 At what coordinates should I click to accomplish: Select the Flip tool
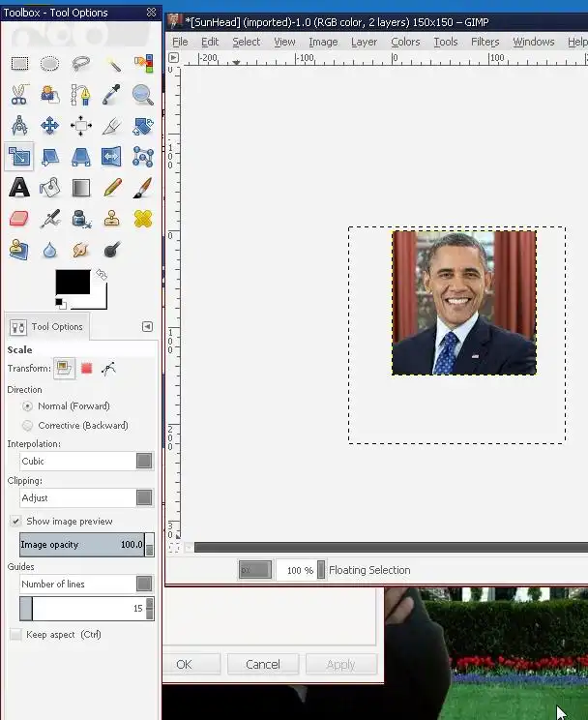(x=112, y=157)
